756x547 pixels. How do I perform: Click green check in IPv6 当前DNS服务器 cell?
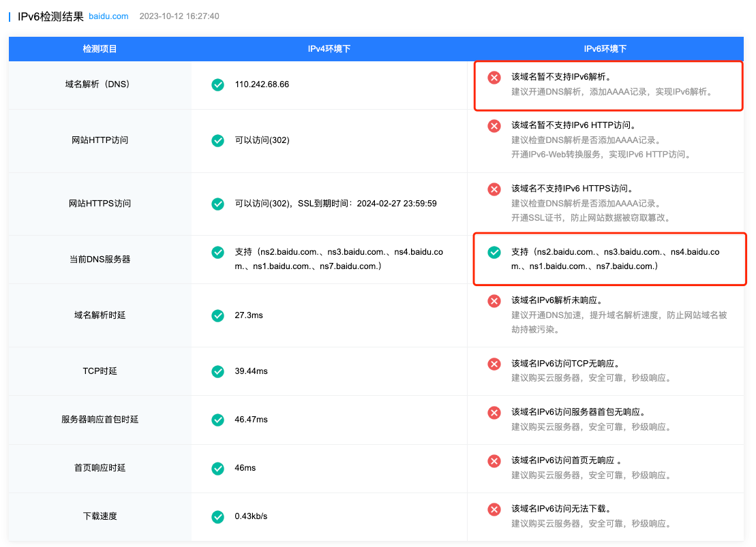[494, 253]
